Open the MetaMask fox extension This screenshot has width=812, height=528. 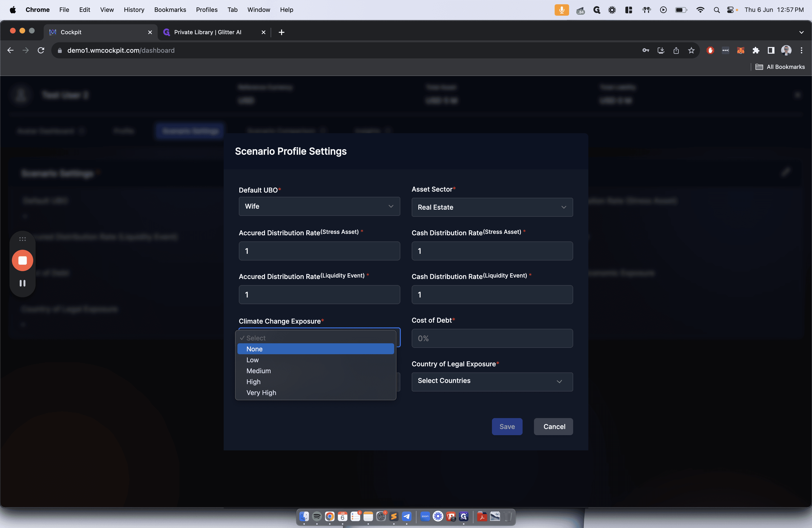coord(740,51)
